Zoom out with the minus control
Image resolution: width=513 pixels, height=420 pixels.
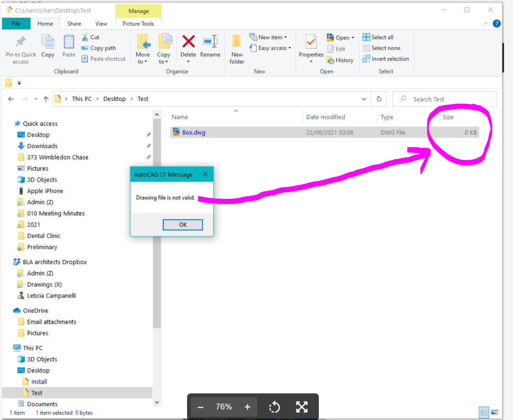coord(200,407)
